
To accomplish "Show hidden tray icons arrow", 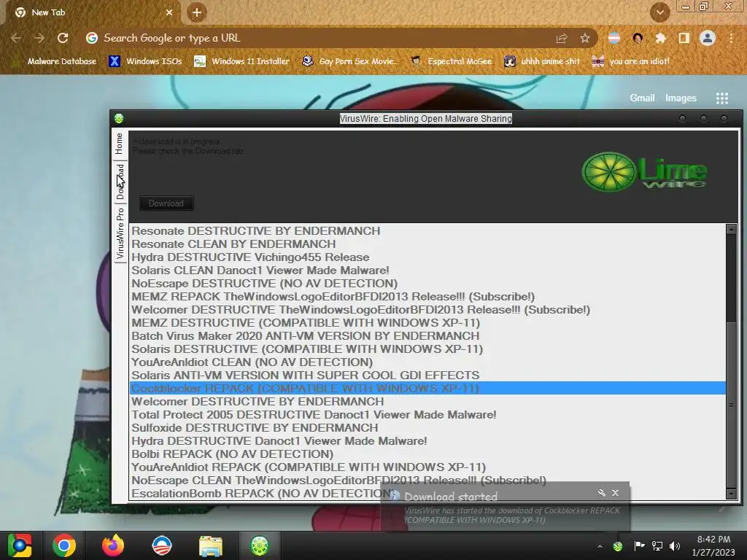I will 600,546.
